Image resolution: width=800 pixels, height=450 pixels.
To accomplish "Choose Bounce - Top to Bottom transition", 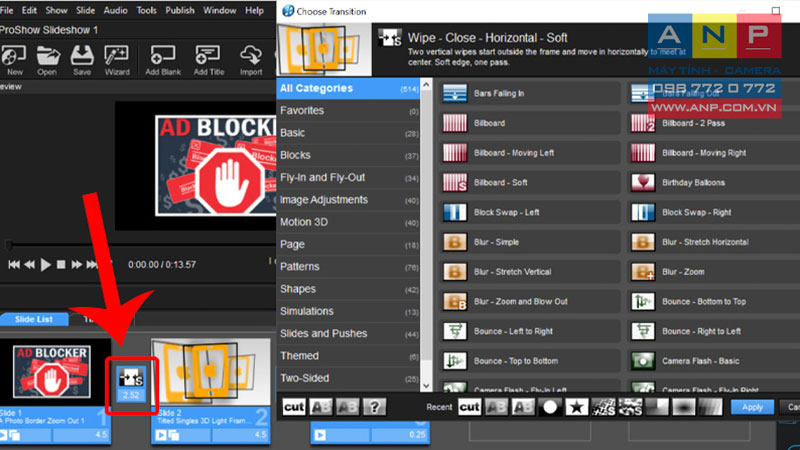I will pos(530,361).
